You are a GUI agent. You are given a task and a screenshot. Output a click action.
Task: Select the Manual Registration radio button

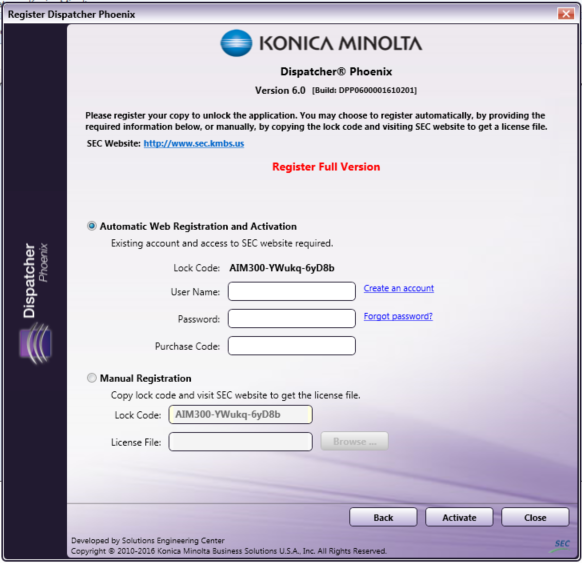[x=92, y=378]
